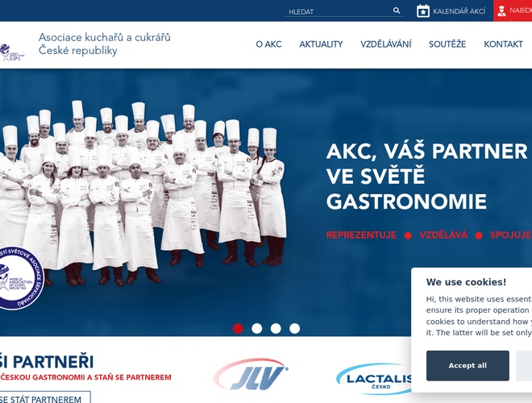
Task: Open the Aktuality menu item
Action: (321, 44)
